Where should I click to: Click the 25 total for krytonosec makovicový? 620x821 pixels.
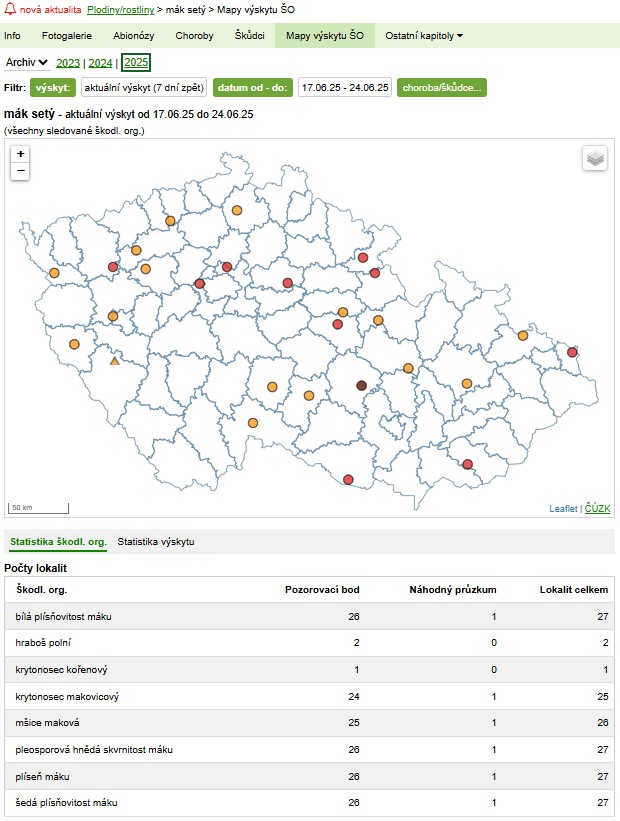click(x=603, y=696)
